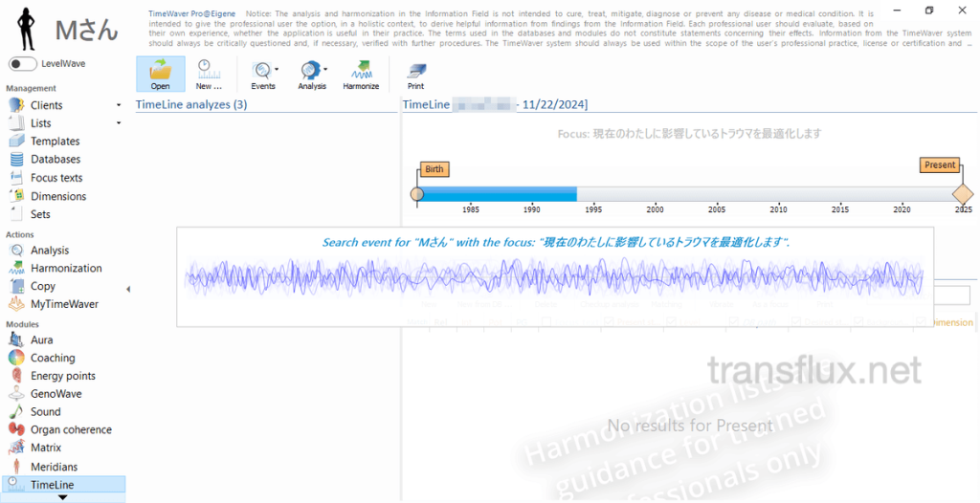Click the client silhouette avatar

point(26,30)
